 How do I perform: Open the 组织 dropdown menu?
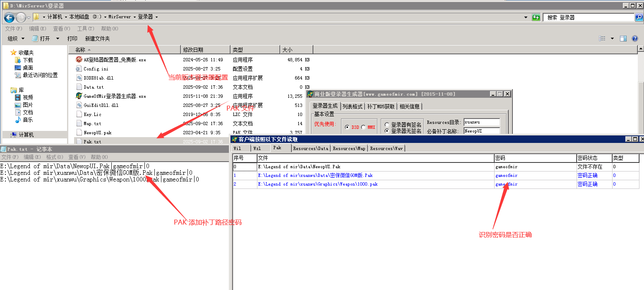pos(16,39)
